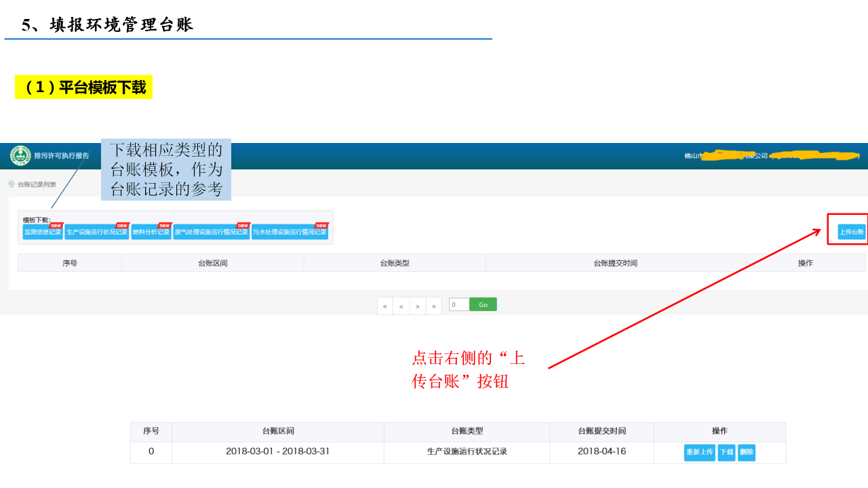868x488 pixels.
Task: Go to next page with > button
Action: point(417,306)
